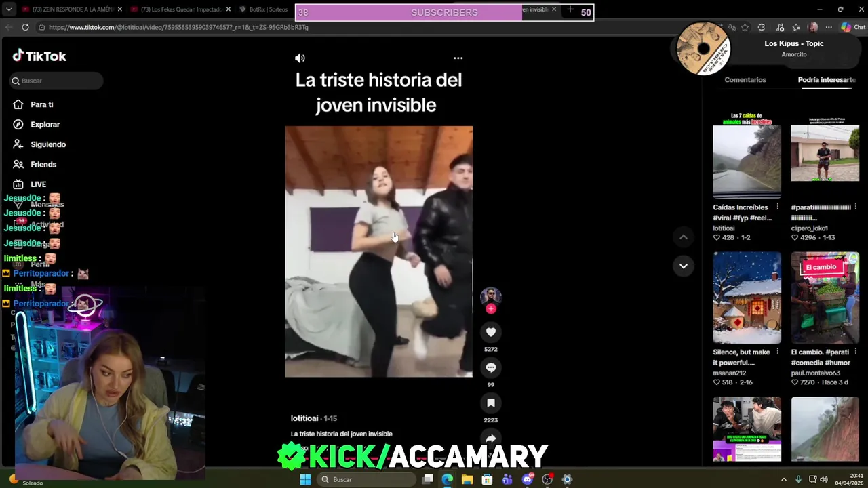868x488 pixels.
Task: Switch to ZEIN RESPONDE browser tab
Action: 71,9
